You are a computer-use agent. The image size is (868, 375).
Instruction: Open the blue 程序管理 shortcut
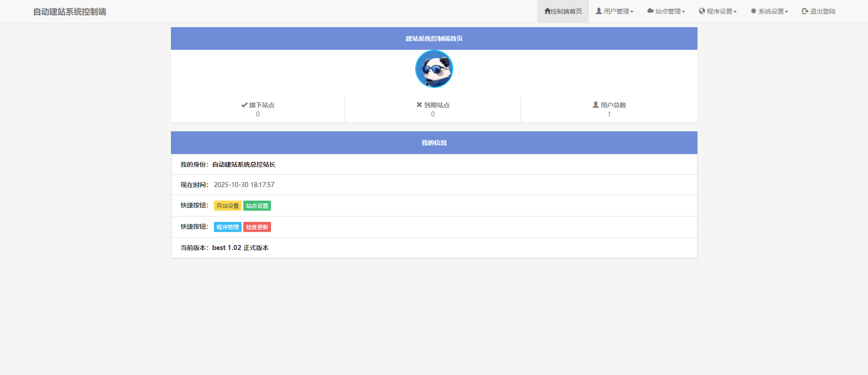pos(228,227)
